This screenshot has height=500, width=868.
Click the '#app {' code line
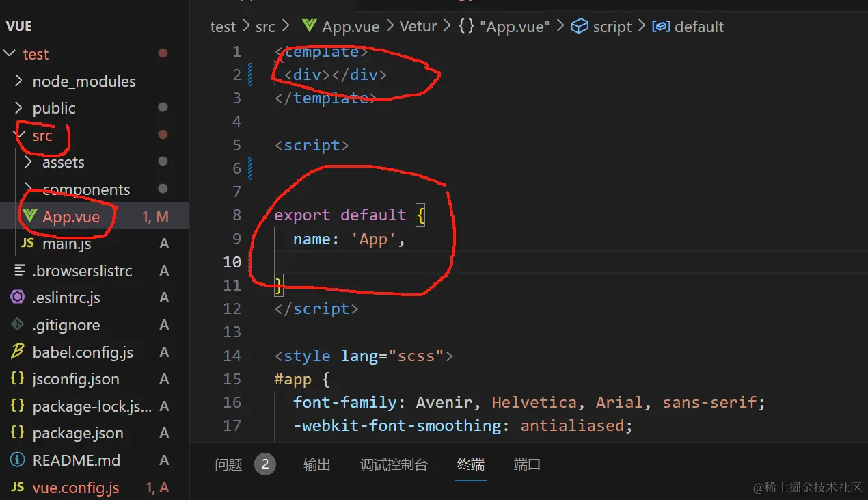click(x=302, y=379)
